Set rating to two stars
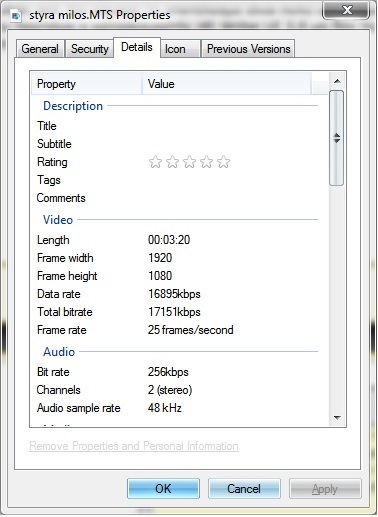 click(172, 162)
